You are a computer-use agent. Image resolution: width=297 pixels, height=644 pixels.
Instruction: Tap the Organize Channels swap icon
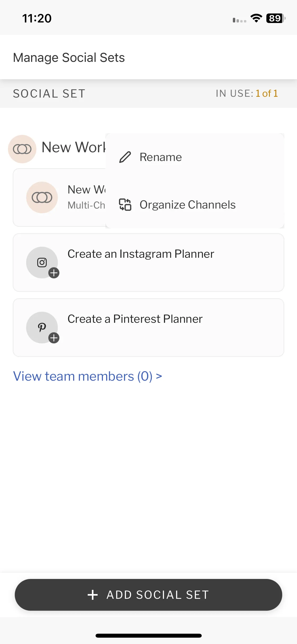(x=125, y=205)
